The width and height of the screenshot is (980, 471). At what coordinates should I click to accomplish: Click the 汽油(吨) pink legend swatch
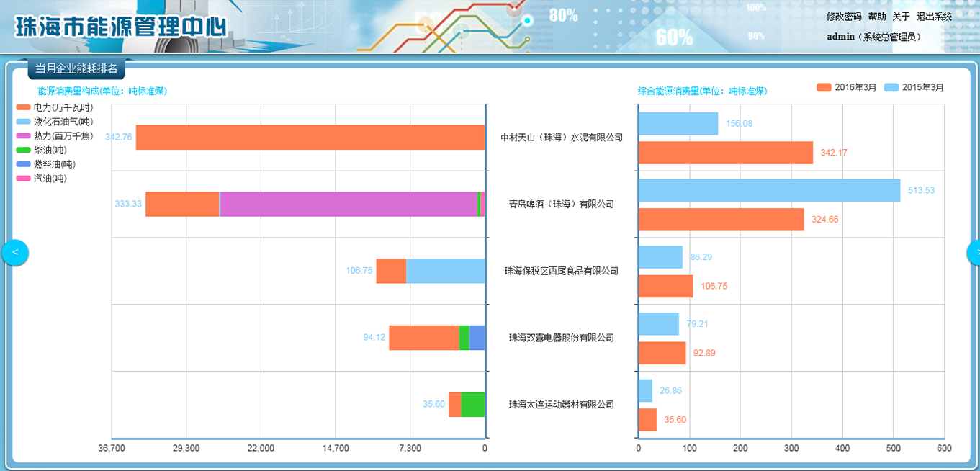coord(24,179)
